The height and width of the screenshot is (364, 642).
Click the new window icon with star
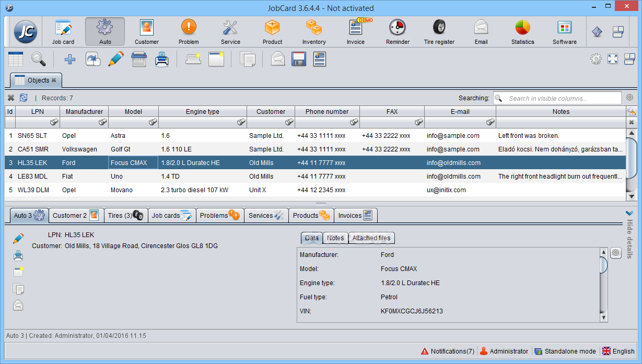(x=216, y=59)
